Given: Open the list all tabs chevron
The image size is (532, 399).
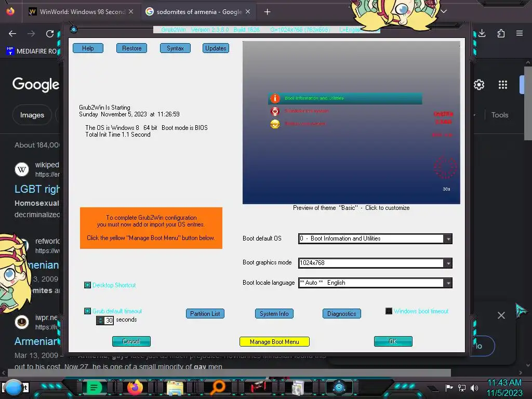Looking at the screenshot, I should [x=444, y=11].
